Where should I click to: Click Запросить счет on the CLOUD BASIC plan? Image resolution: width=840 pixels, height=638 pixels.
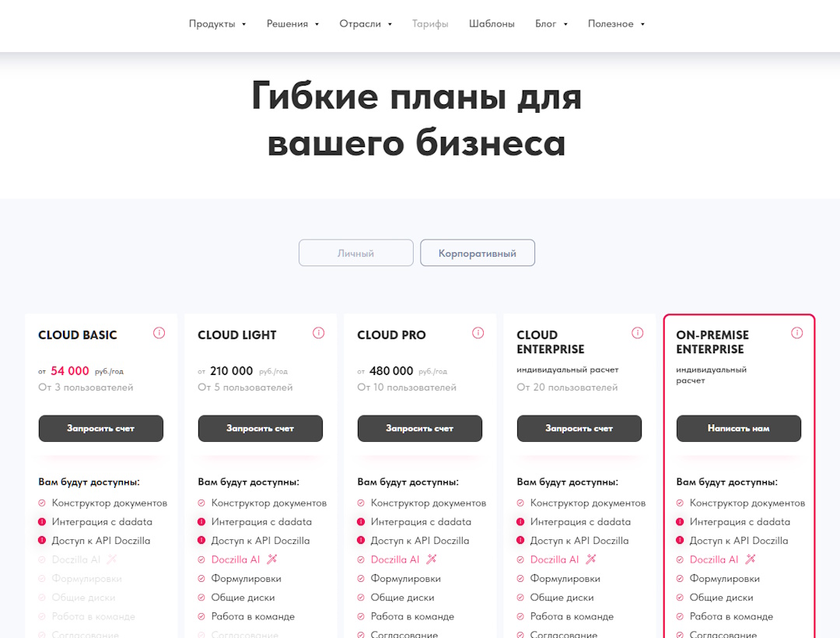click(x=100, y=428)
